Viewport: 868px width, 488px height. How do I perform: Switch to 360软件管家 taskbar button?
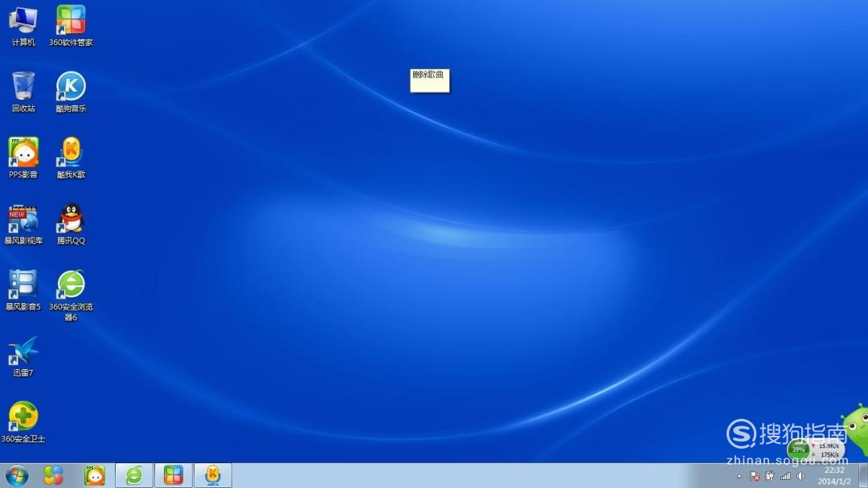[x=174, y=476]
